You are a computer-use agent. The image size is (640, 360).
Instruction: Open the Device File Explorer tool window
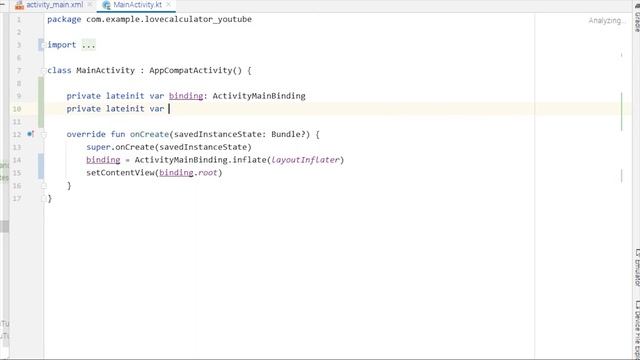click(636, 330)
